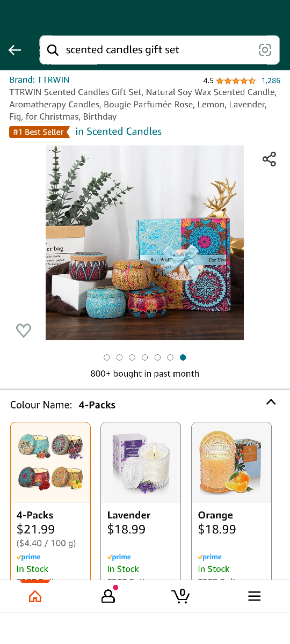Open the camera scan search icon
This screenshot has width=290, height=644.
click(265, 50)
